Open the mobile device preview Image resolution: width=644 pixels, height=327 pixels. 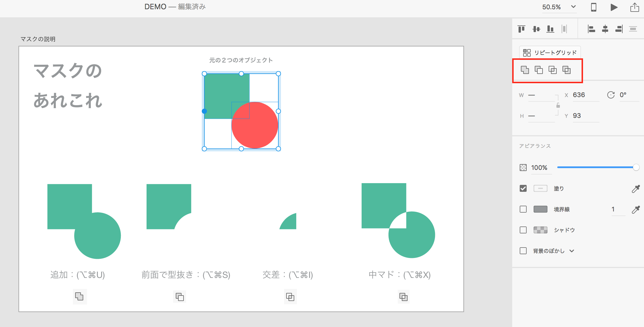593,7
